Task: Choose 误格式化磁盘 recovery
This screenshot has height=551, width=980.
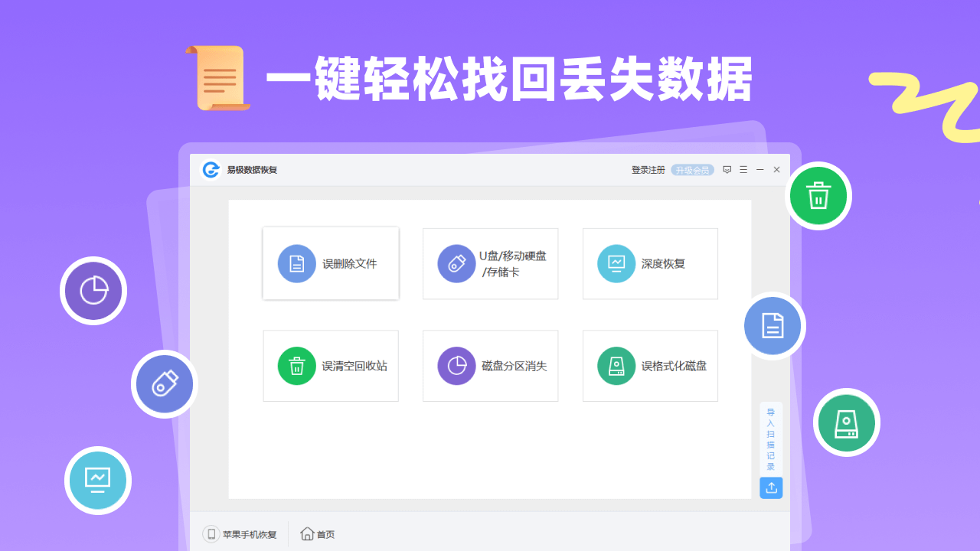Action: [x=650, y=366]
